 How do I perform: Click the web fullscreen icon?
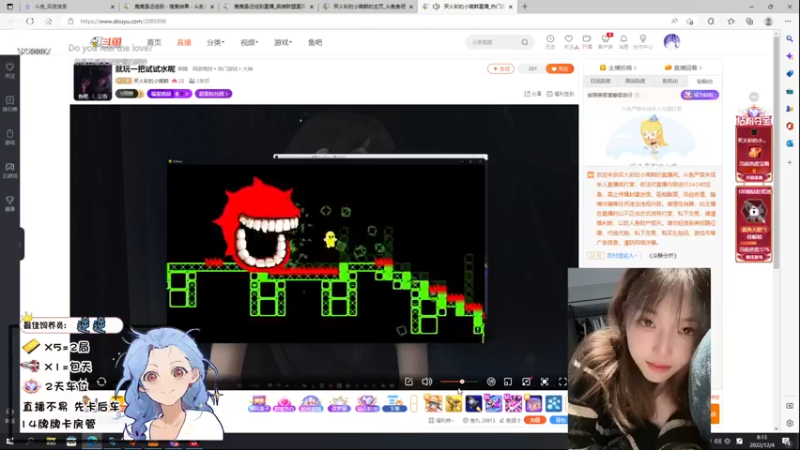[x=544, y=382]
